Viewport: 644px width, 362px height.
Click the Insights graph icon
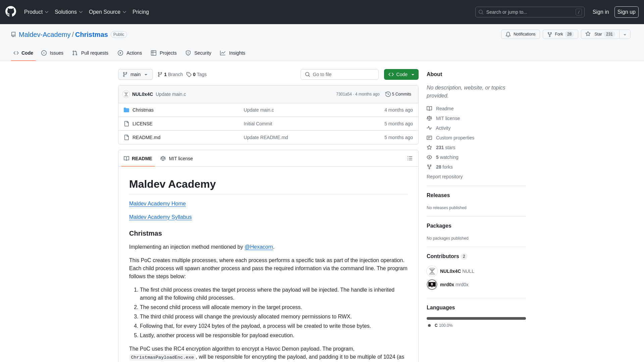click(x=223, y=53)
